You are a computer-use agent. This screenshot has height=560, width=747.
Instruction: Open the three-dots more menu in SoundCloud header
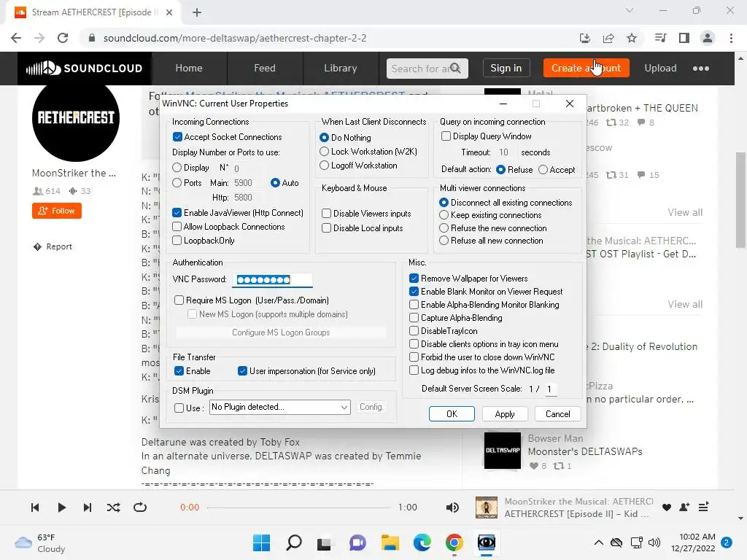pos(700,68)
